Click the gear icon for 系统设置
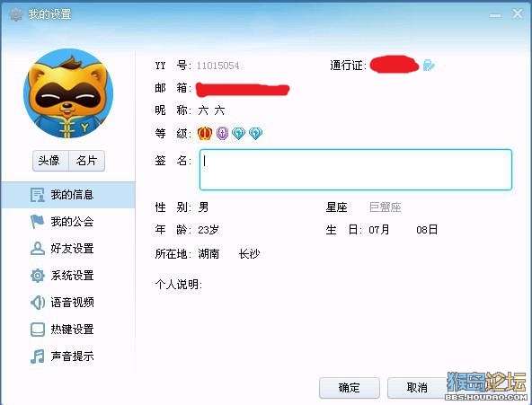The height and width of the screenshot is (405, 532). (38, 276)
